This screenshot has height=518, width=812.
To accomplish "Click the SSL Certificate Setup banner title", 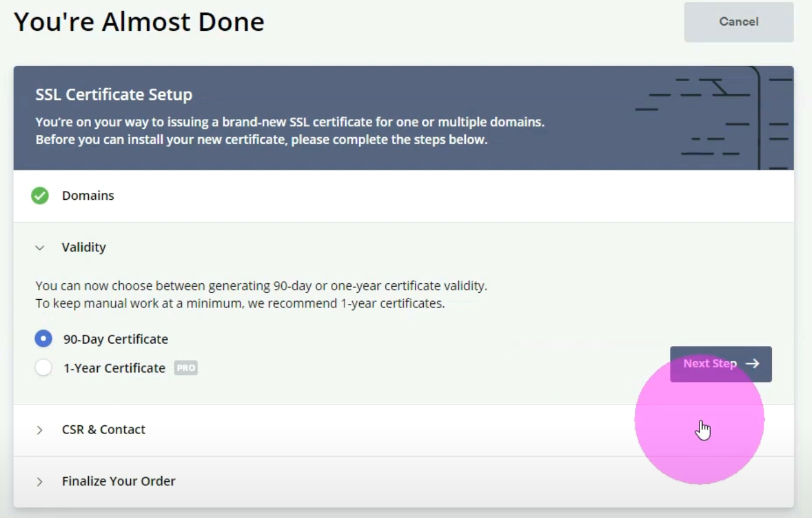I will click(x=114, y=95).
